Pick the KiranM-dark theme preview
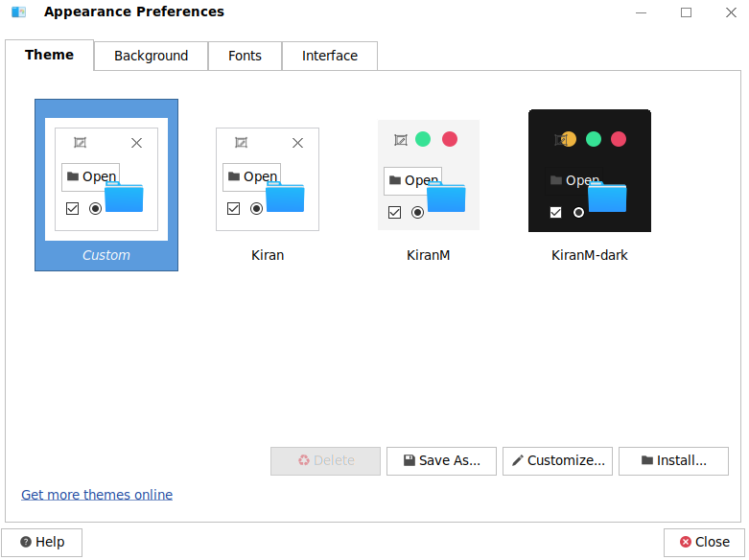 [590, 171]
